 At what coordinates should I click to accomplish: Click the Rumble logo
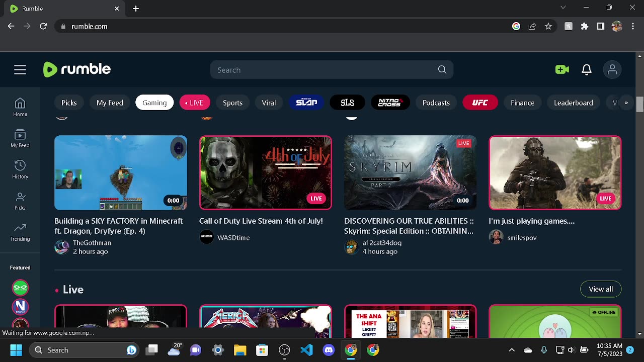77,69
